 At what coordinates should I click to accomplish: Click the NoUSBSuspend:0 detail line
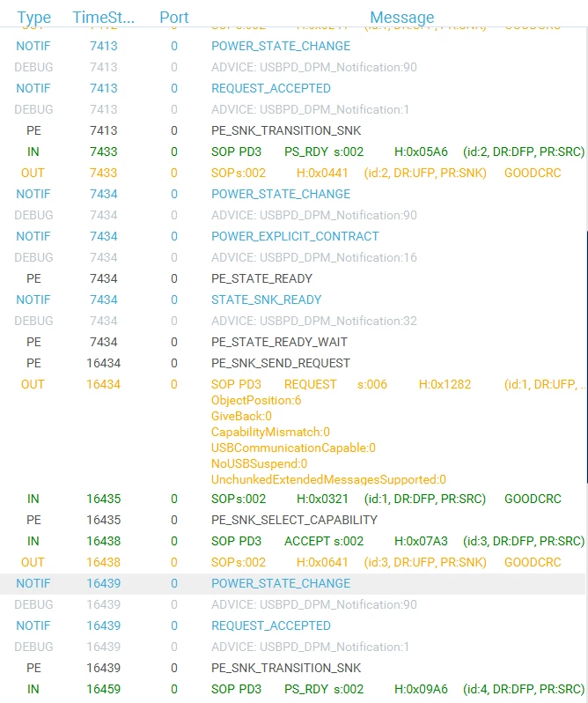[x=260, y=463]
